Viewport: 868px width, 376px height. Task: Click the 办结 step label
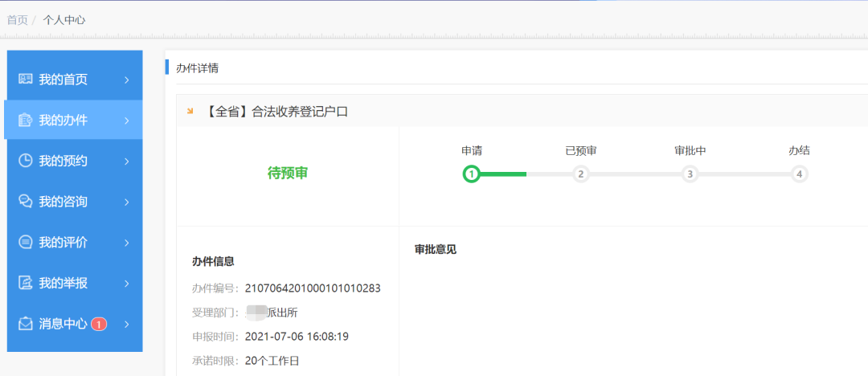click(x=800, y=150)
